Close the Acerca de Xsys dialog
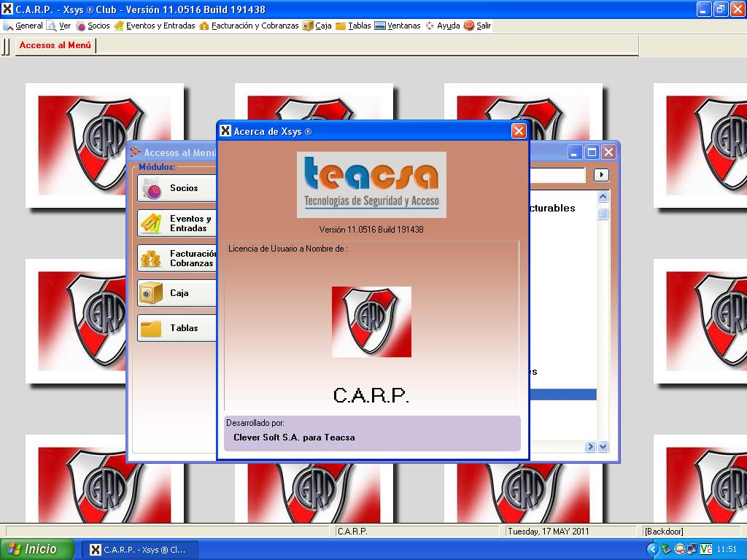 518,131
